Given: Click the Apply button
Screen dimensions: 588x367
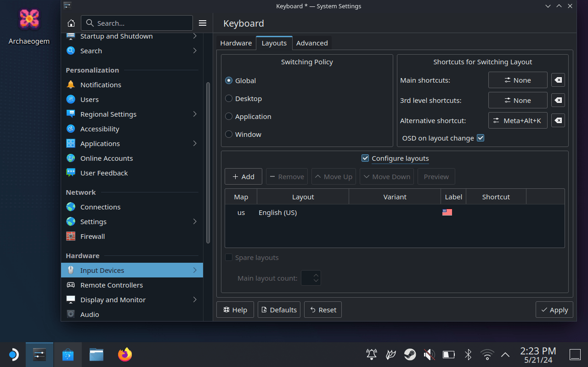Looking at the screenshot, I should pyautogui.click(x=554, y=310).
